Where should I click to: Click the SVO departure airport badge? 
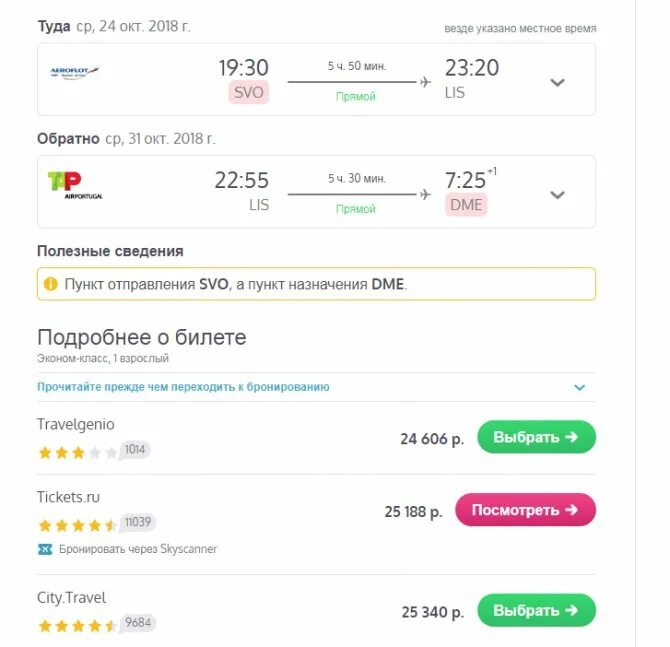click(248, 93)
